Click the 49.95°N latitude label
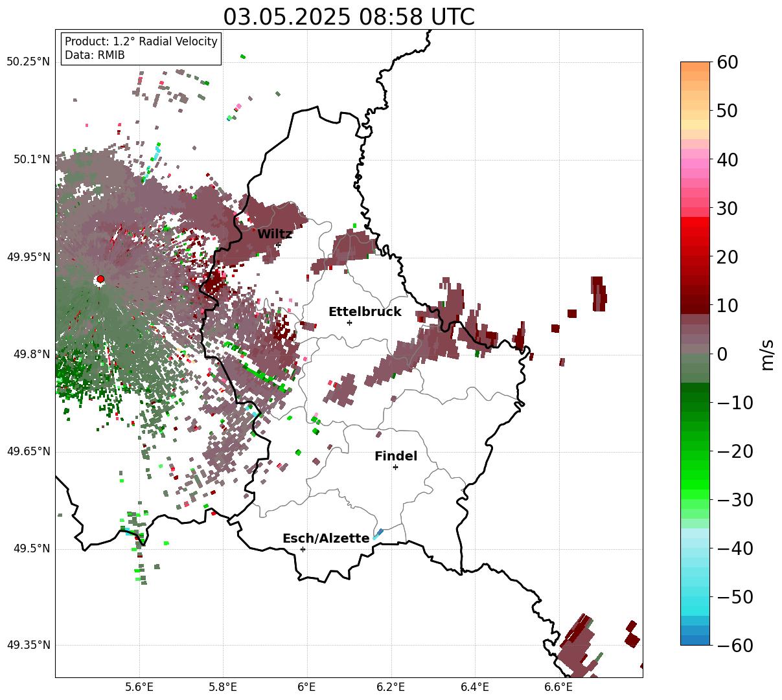Viewport: 782px width, 700px height. point(28,257)
